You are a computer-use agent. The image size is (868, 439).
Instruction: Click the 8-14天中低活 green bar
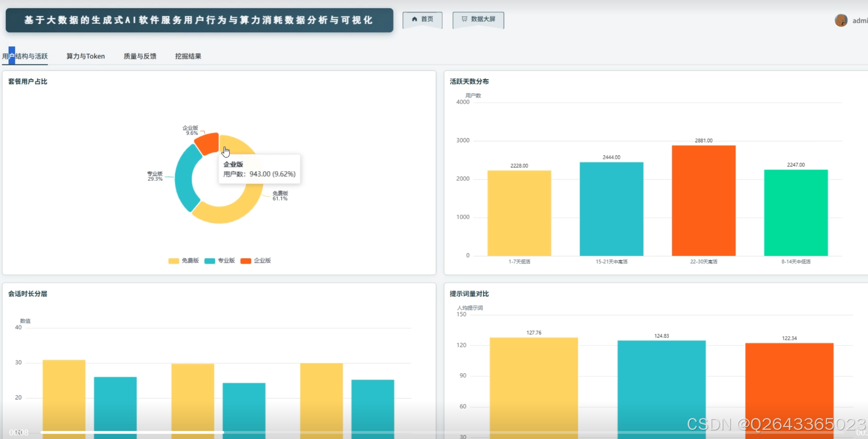coord(796,213)
